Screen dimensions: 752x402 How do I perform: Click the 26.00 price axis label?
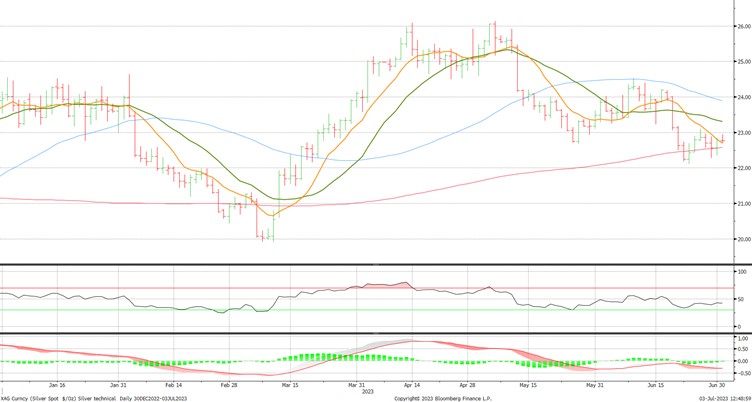click(744, 26)
